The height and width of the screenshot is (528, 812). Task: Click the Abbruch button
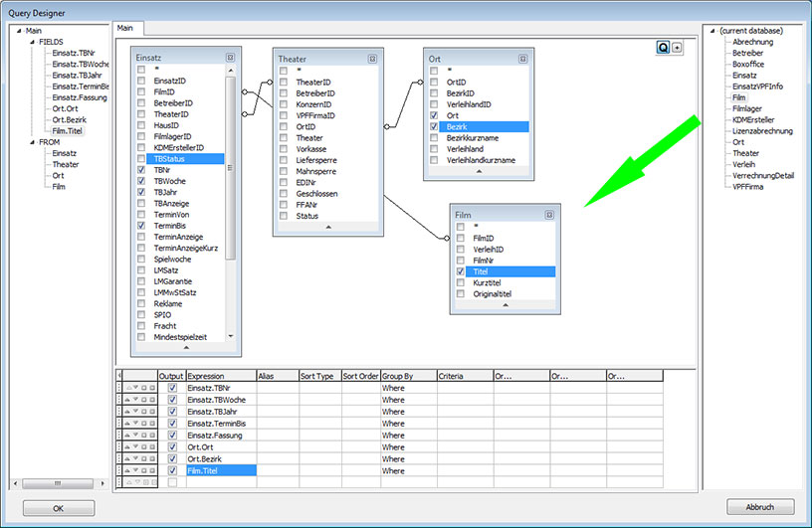[x=759, y=506]
